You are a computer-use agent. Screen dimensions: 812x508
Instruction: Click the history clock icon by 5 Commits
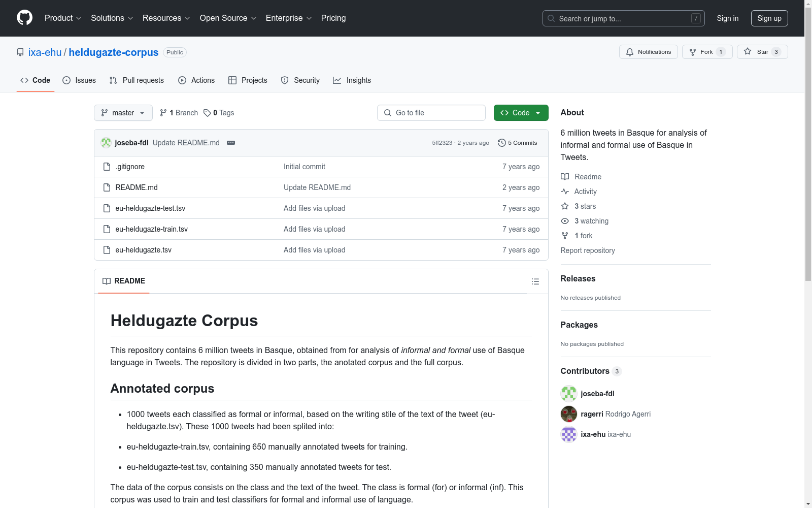(502, 143)
